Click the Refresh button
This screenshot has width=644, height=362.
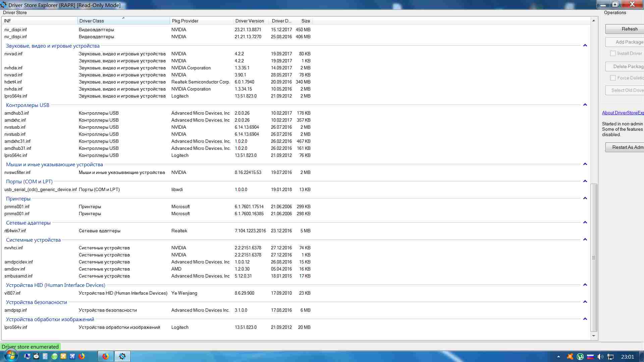click(x=625, y=29)
